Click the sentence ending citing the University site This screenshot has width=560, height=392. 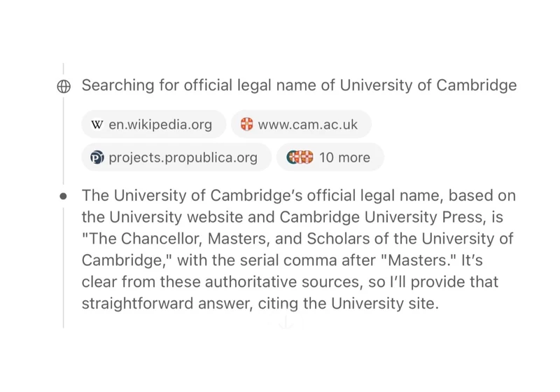(349, 304)
